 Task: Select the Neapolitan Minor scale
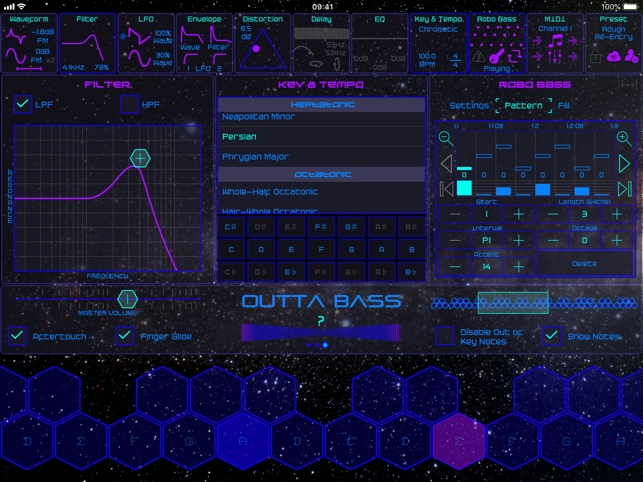(x=322, y=117)
